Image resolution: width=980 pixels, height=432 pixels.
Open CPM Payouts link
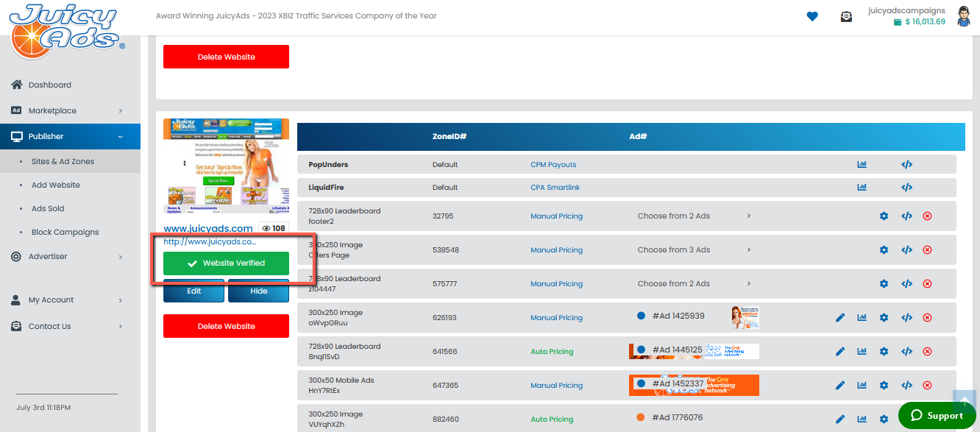(553, 165)
